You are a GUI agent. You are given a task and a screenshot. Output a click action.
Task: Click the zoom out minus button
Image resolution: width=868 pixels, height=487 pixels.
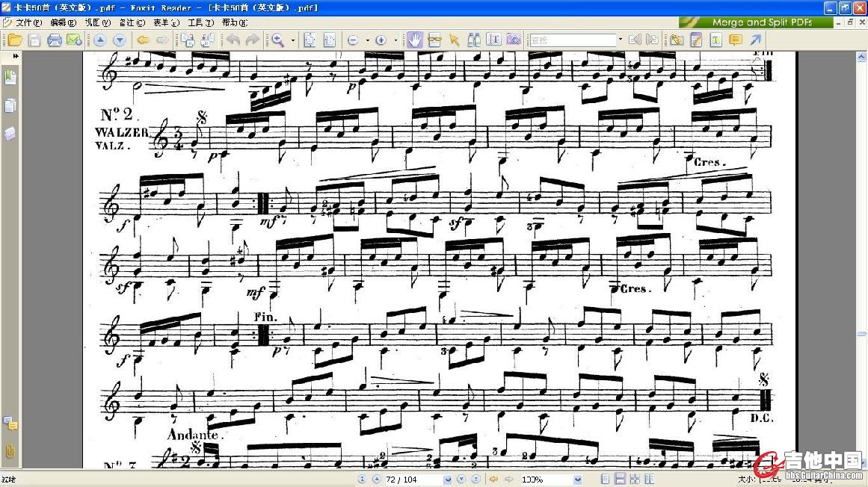(x=353, y=40)
